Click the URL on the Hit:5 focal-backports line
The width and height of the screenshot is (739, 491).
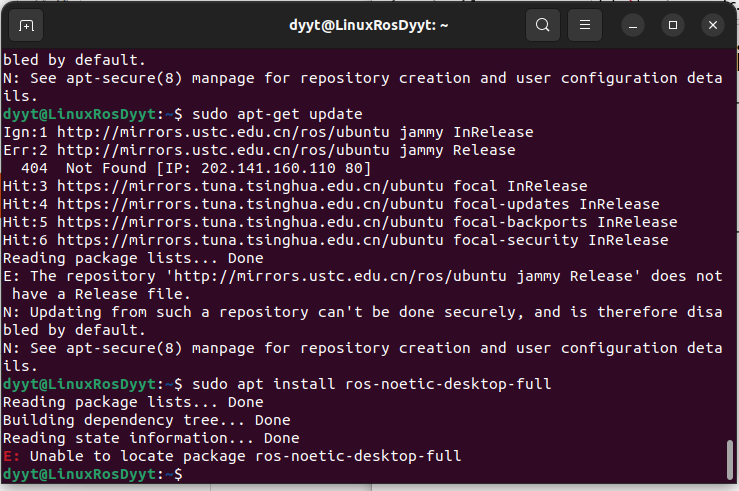point(250,222)
